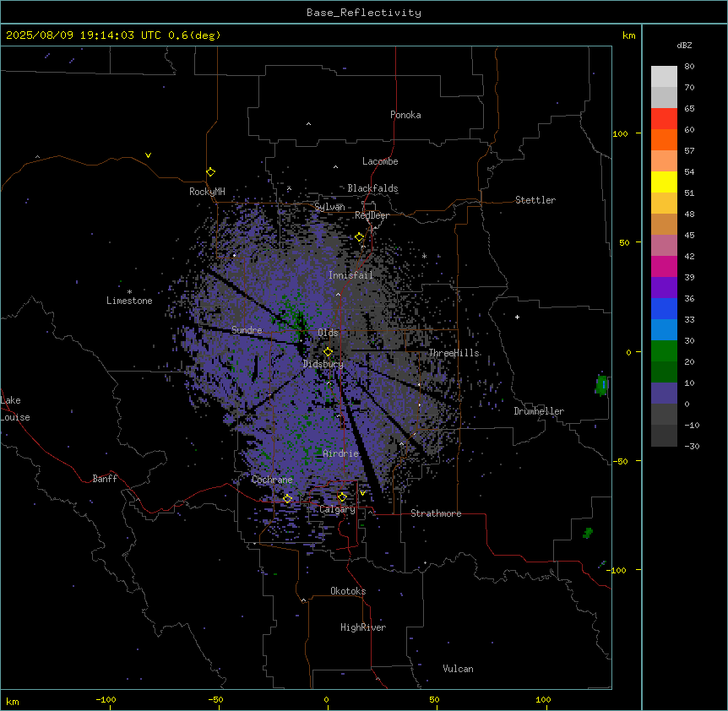728x711 pixels.
Task: Click the Ponoka city label
Action: (x=405, y=115)
